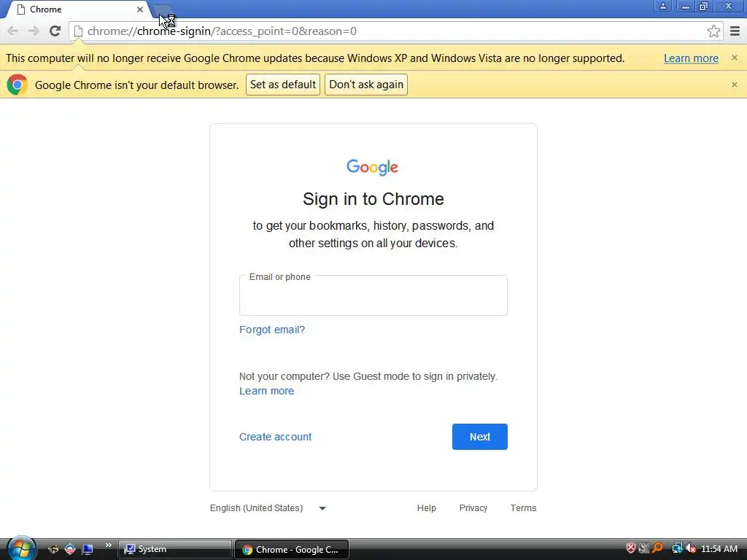Click the Set as default button
This screenshot has height=560, width=747.
click(283, 85)
